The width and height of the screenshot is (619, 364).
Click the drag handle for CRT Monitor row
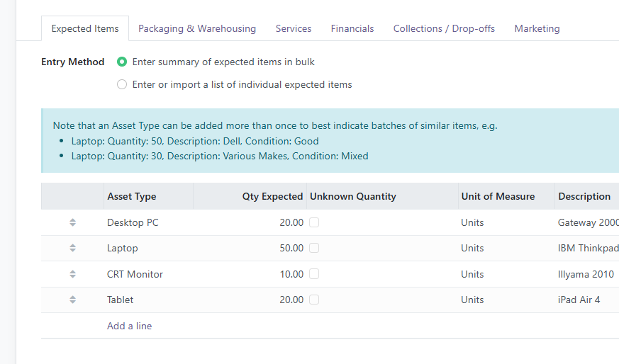(x=72, y=274)
